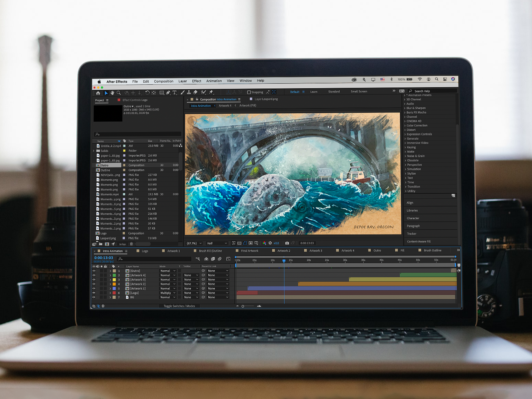The height and width of the screenshot is (399, 532).
Task: Select the Rotation tool
Action: click(x=147, y=92)
